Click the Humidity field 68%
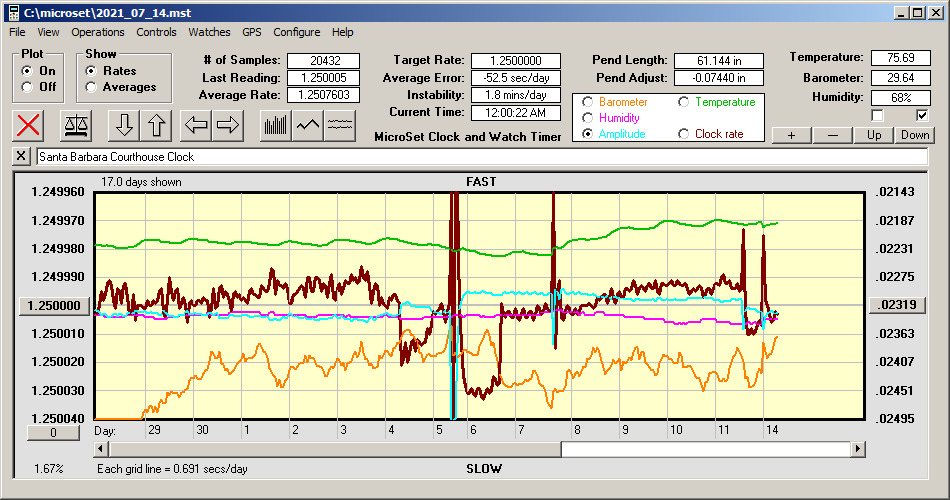This screenshot has width=950, height=500. coord(900,98)
